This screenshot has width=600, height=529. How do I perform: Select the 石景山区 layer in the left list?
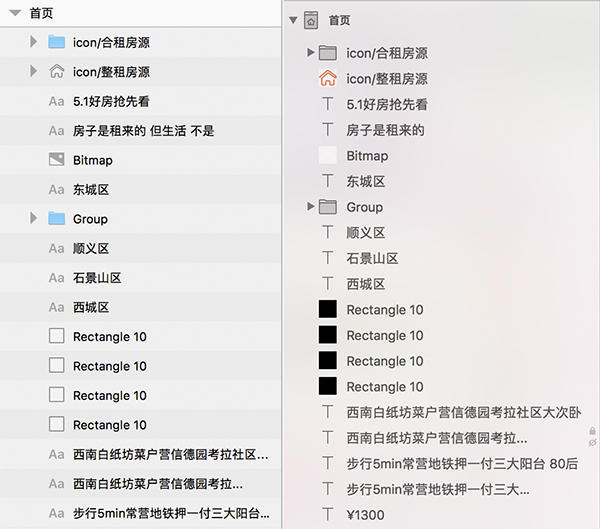[97, 278]
